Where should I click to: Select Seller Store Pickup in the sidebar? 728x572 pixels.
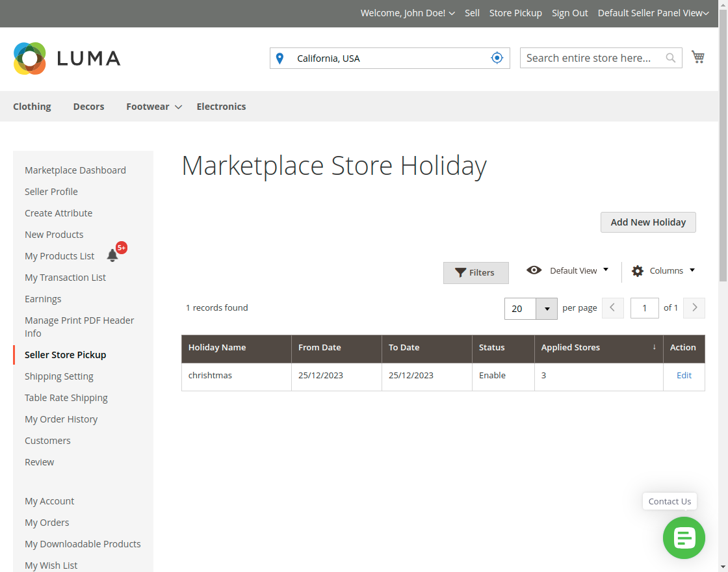[x=65, y=355]
